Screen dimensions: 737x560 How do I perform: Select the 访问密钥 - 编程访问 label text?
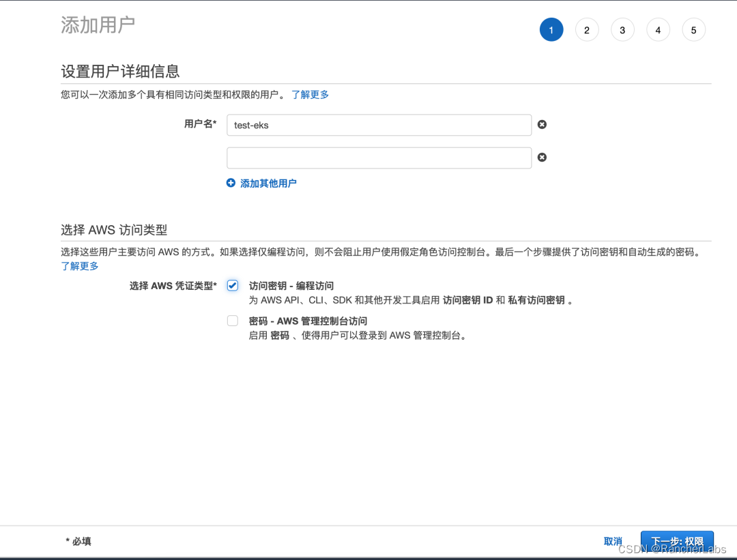pyautogui.click(x=291, y=286)
